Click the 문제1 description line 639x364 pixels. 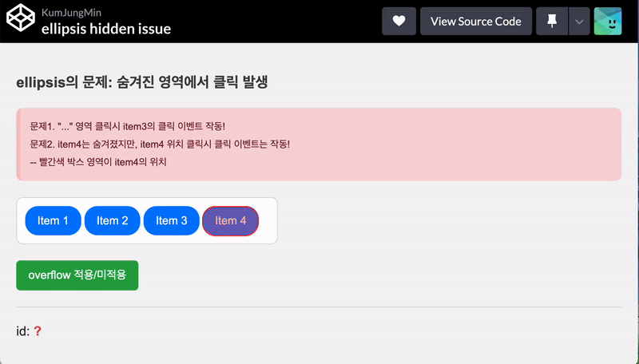point(128,126)
